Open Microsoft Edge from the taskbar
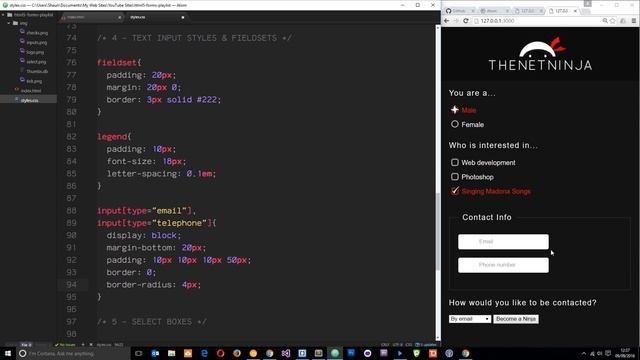 [x=204, y=353]
